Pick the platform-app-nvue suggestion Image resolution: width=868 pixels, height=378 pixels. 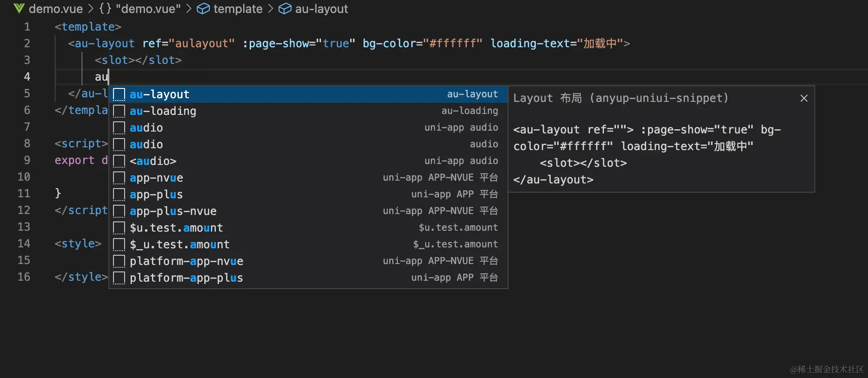point(308,261)
